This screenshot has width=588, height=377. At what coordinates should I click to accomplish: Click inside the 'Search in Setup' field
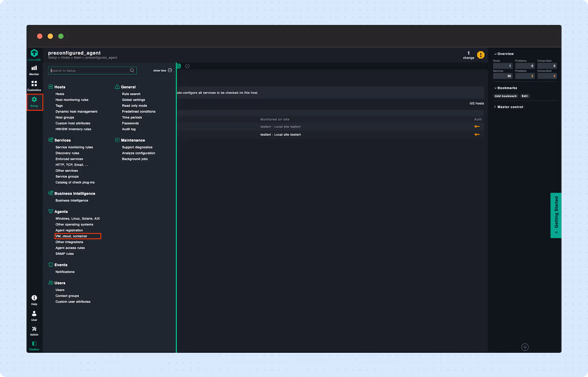[x=86, y=71]
